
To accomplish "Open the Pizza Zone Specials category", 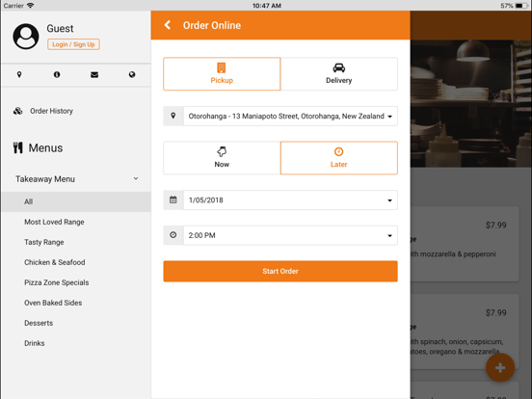I will [x=57, y=282].
